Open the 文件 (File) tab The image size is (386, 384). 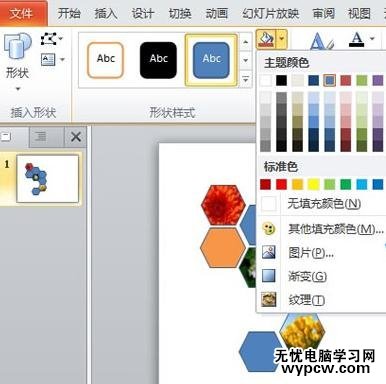point(22,13)
